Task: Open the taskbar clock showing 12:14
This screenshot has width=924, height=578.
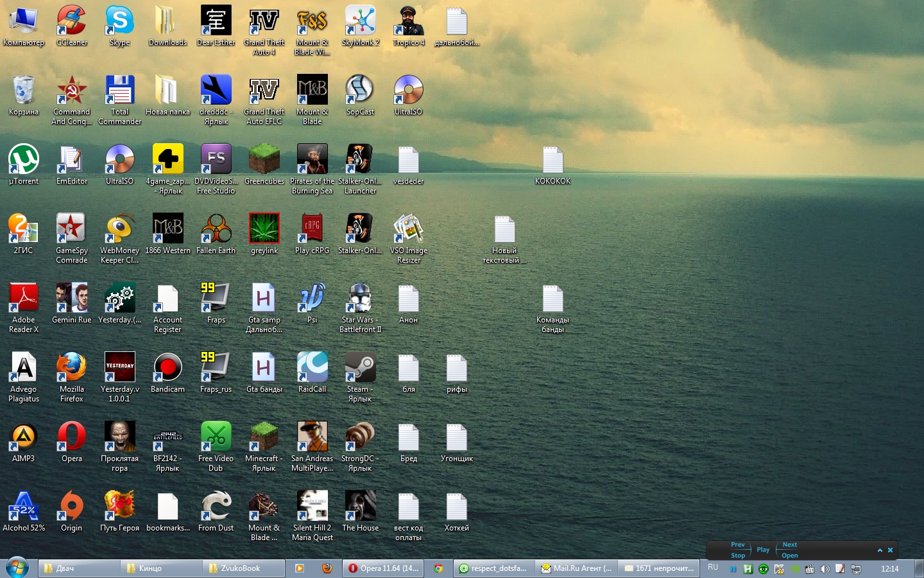Action: pos(890,569)
